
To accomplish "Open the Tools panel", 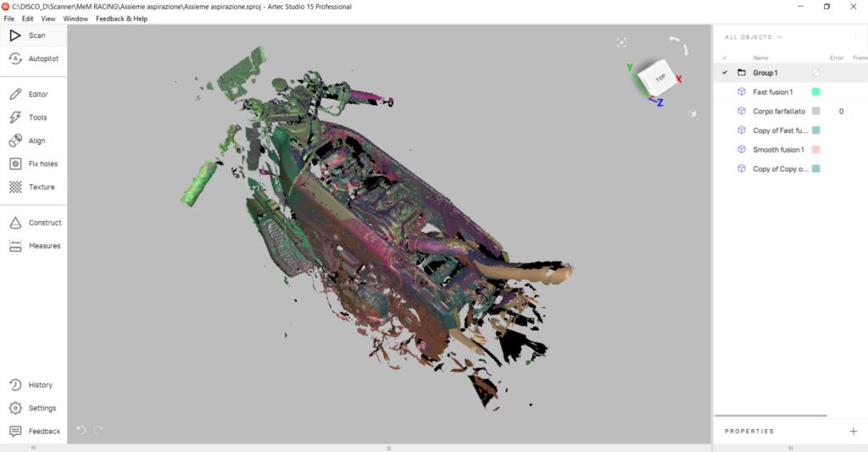I will click(x=33, y=117).
